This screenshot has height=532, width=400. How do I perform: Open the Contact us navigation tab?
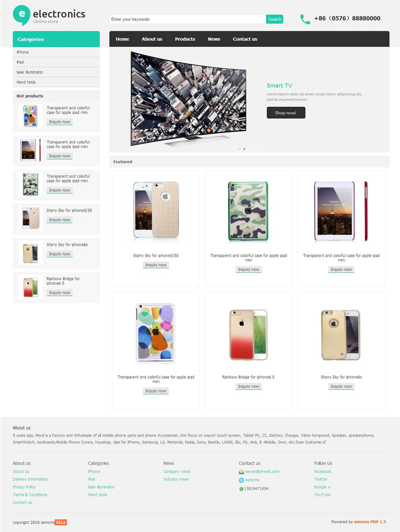245,39
